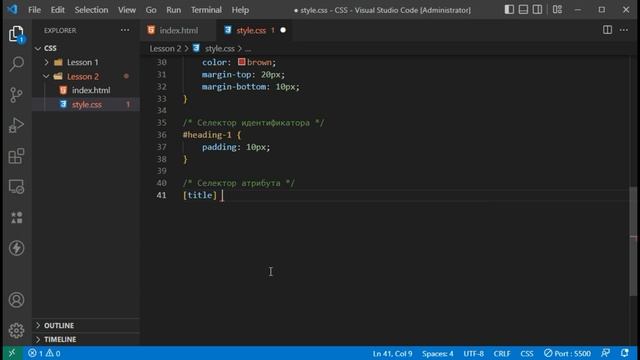The height and width of the screenshot is (360, 640).
Task: Open the Remote Explorer view
Action: 16,187
